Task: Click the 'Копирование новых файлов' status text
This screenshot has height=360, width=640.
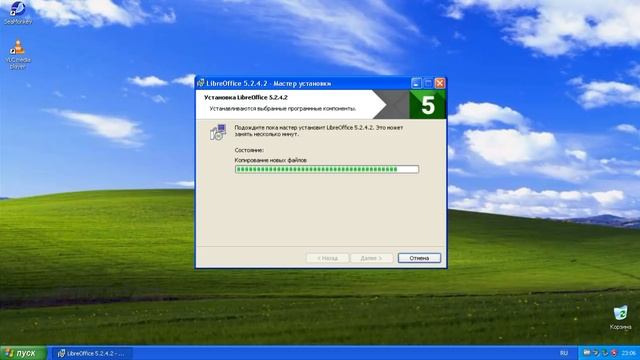Action: pos(271,160)
